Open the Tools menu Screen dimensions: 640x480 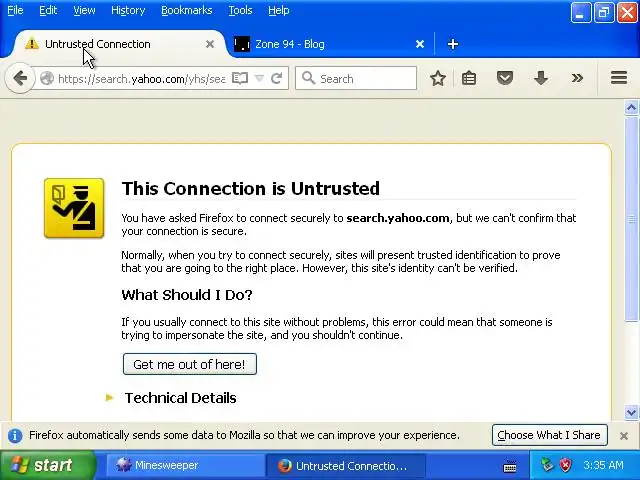point(240,10)
